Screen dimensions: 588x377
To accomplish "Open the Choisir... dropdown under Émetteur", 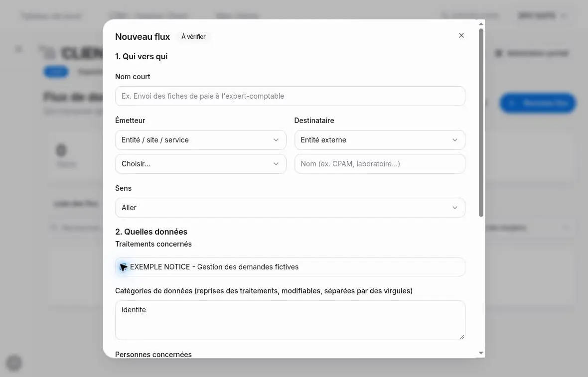I will (x=201, y=164).
